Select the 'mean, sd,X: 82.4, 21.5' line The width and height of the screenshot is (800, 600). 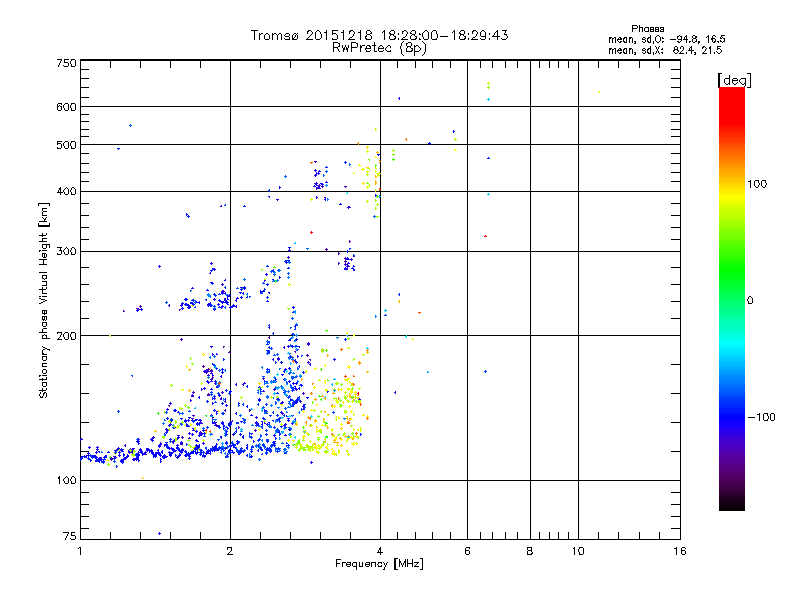(x=665, y=50)
